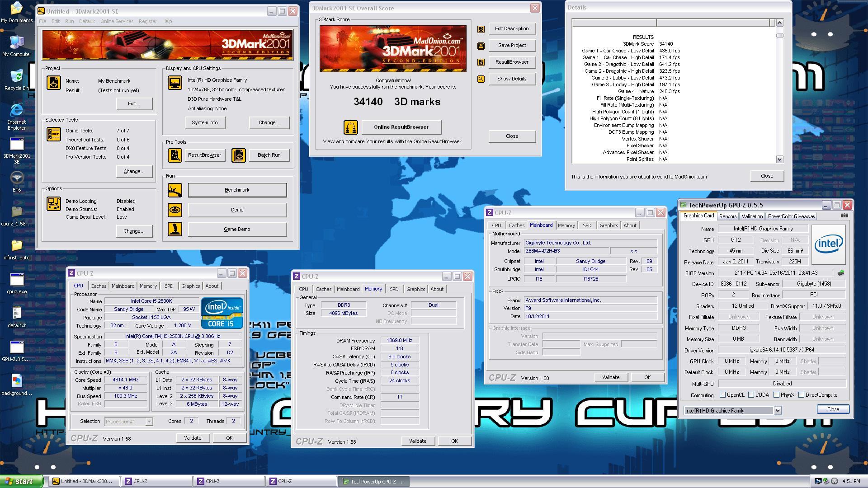Open GPU-Z.0.5 desktop executable icon
The height and width of the screenshot is (488, 868).
pyautogui.click(x=17, y=351)
